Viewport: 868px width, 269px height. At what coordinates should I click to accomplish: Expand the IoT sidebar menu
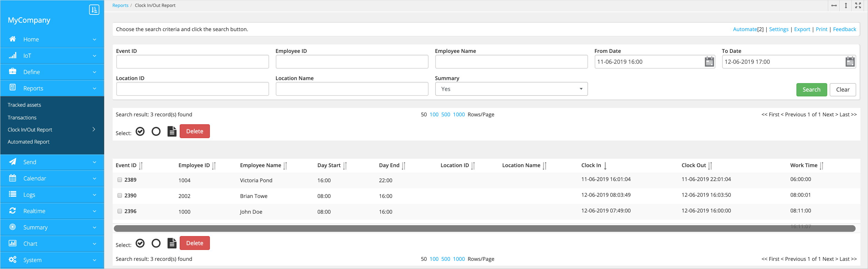coord(52,56)
